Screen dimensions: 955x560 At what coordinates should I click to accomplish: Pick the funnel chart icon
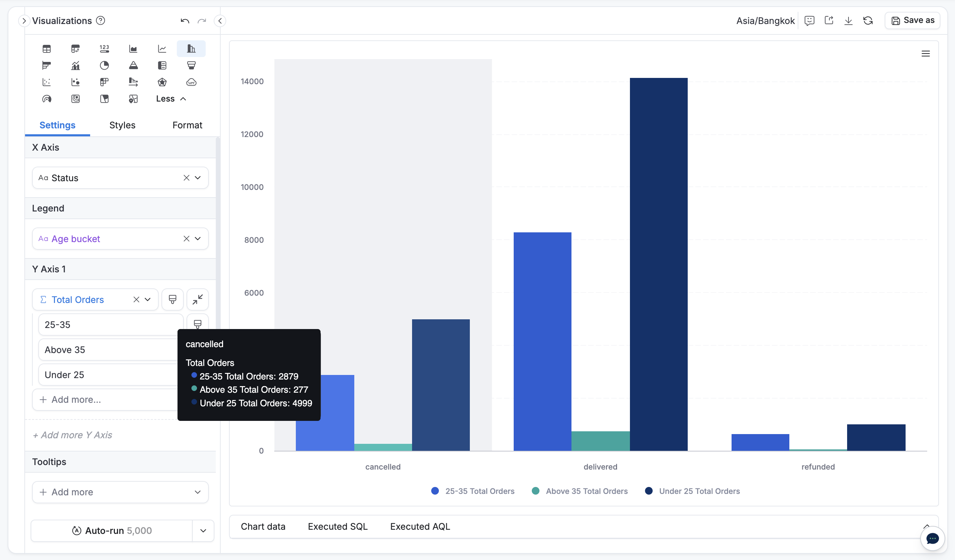tap(191, 65)
